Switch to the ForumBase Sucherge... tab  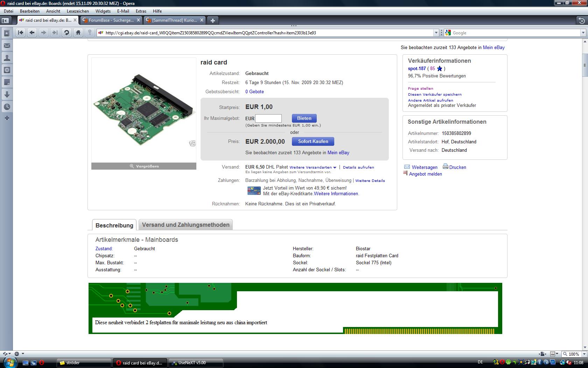click(111, 20)
